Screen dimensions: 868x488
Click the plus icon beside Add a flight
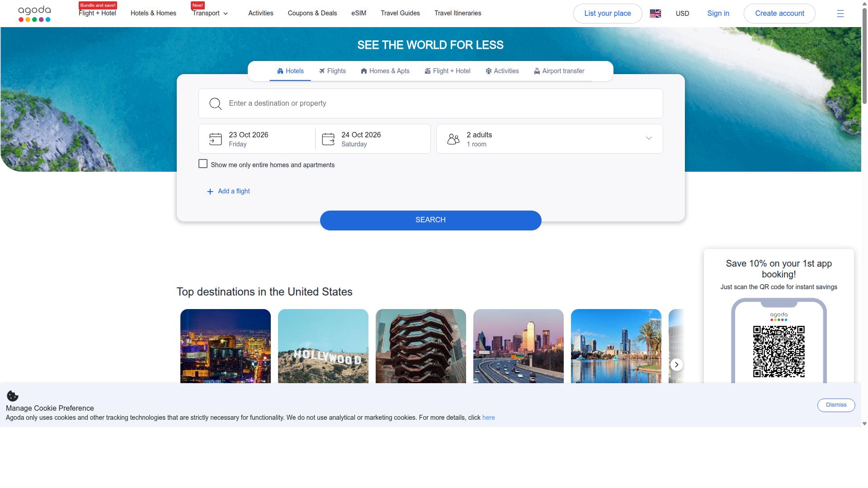click(x=210, y=192)
